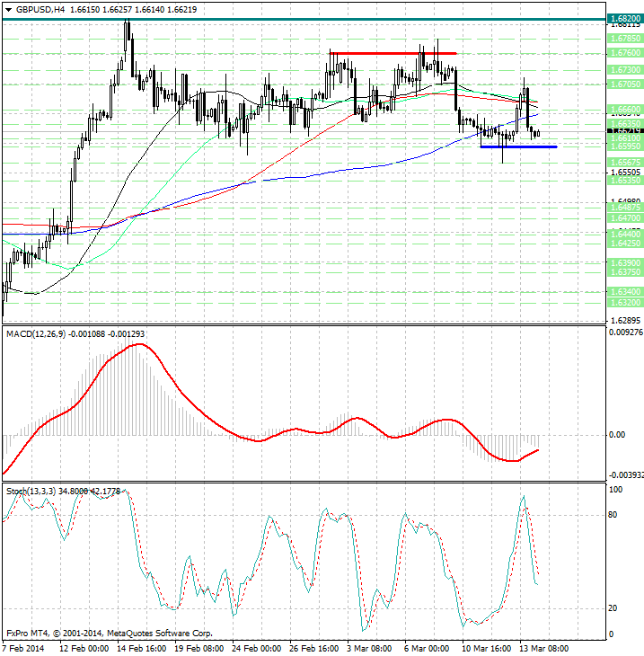644x656 pixels.
Task: Click the 14 Feb 16:00 time label
Action: click(x=142, y=649)
